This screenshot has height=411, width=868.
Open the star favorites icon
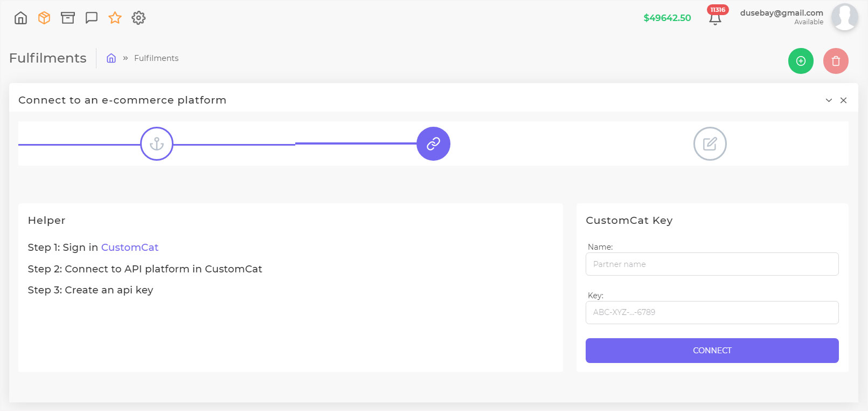115,18
